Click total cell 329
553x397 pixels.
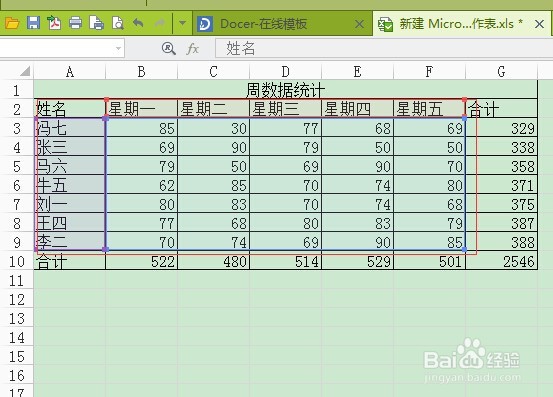[x=501, y=128]
